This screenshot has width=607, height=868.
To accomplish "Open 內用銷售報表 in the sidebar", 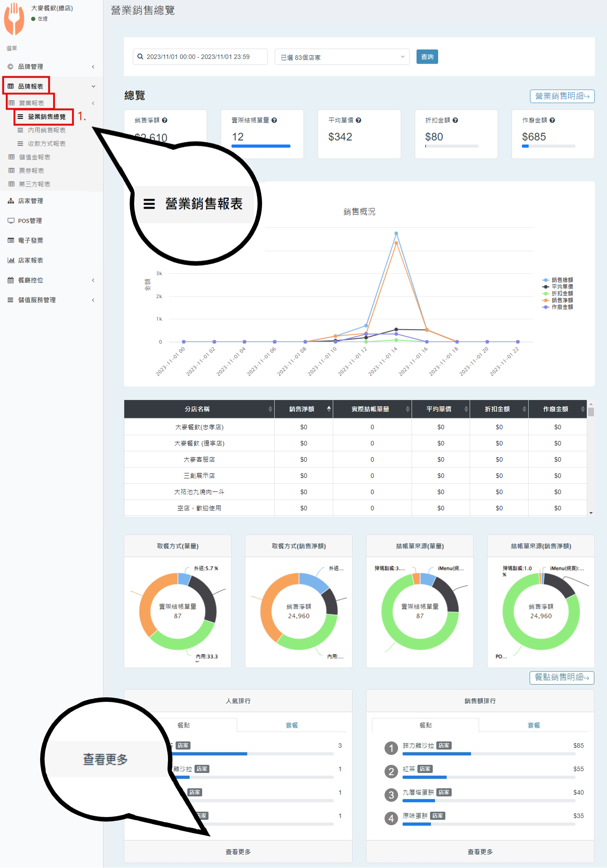I will point(46,130).
